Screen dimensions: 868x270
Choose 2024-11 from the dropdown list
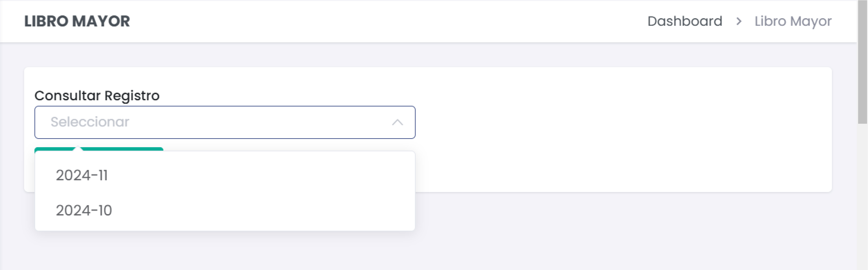tap(82, 175)
